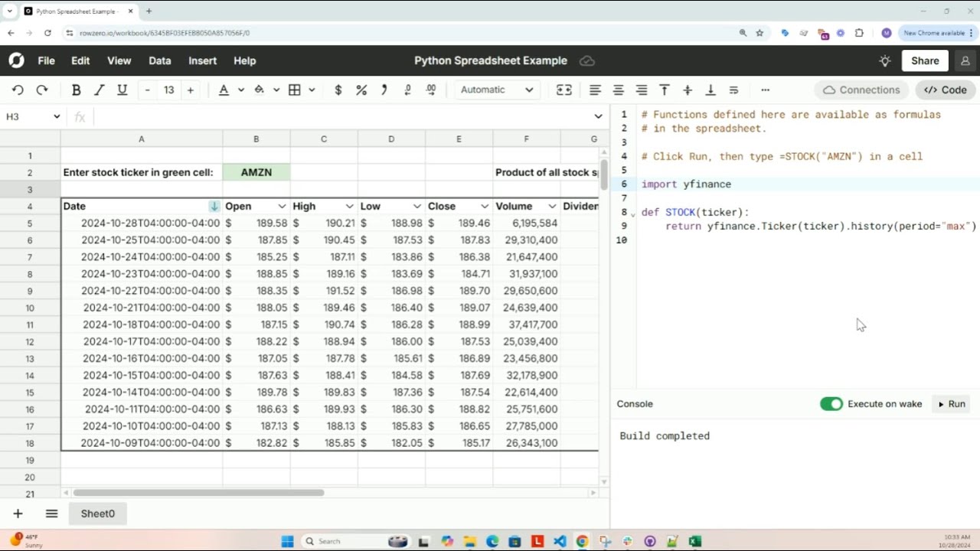Image resolution: width=980 pixels, height=551 pixels.
Task: Increase decimal places
Action: click(431, 90)
